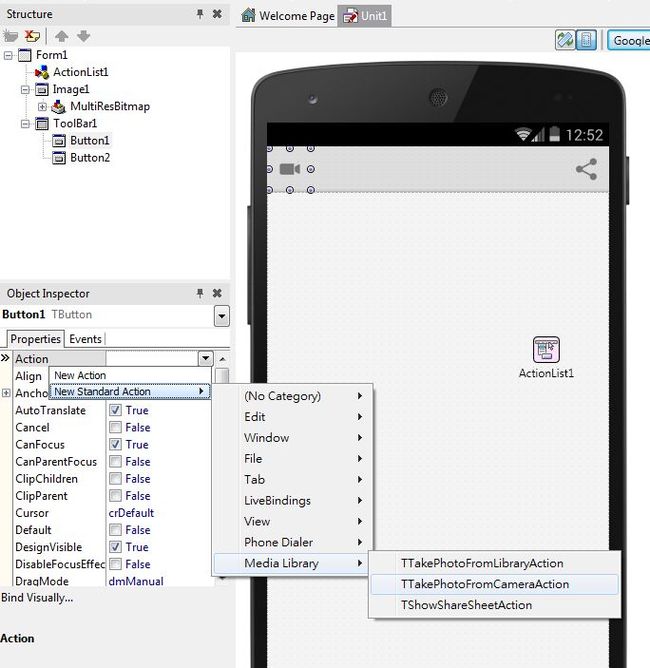Switch to the Welcome Page tab

288,16
